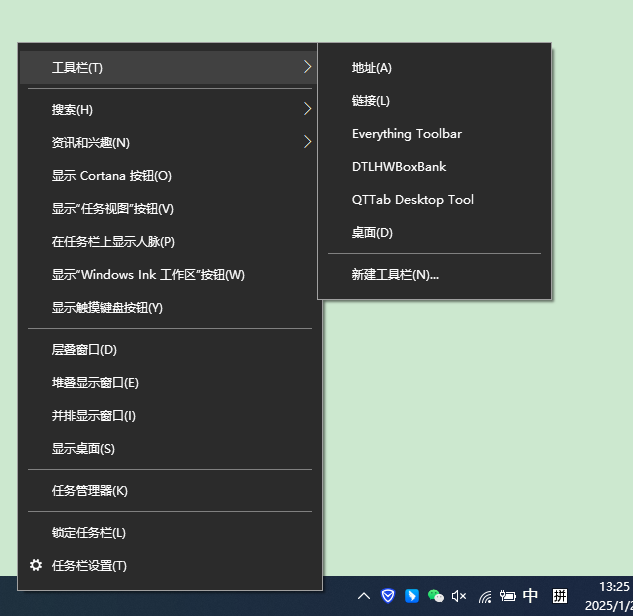Image resolution: width=633 pixels, height=616 pixels.
Task: Expand the 搜索(H) submenu
Action: 168,109
